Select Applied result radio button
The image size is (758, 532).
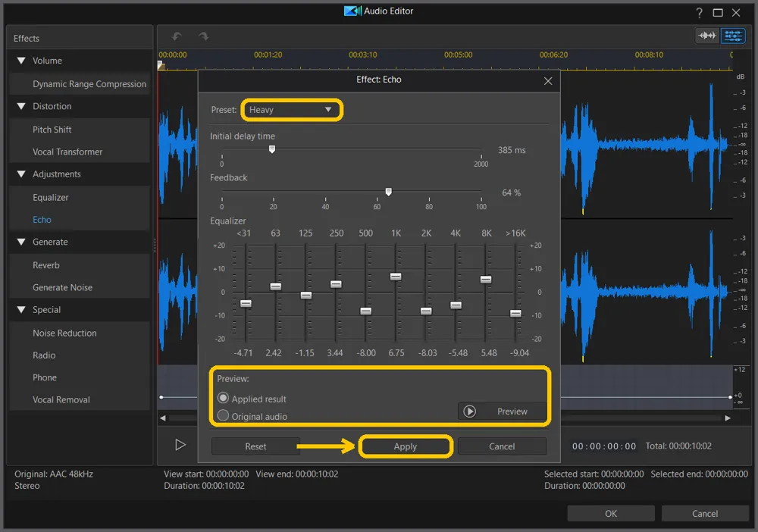pos(223,398)
